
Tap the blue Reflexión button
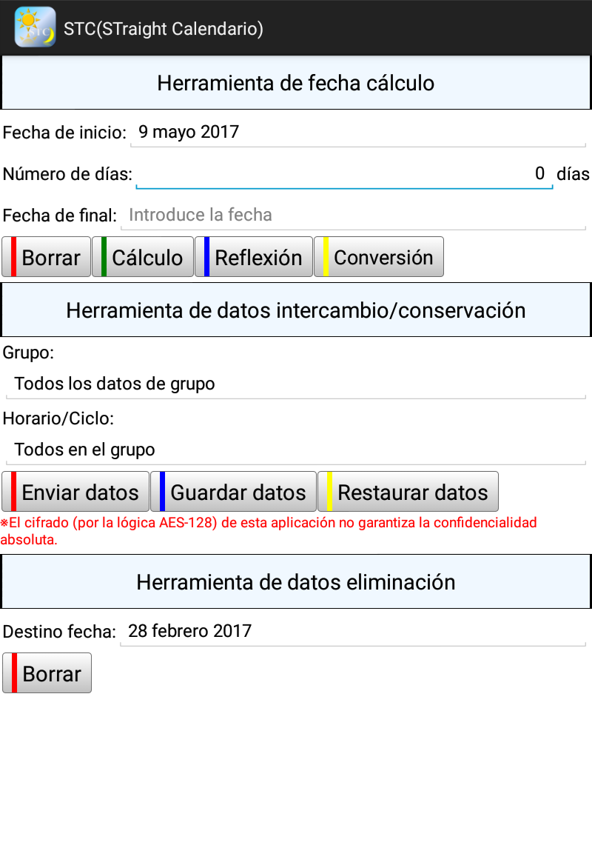(254, 257)
